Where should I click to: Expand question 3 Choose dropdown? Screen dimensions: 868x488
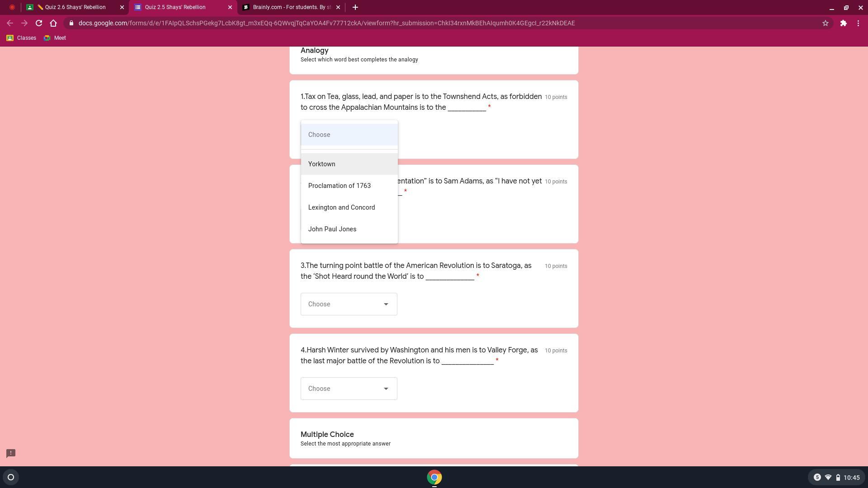(x=349, y=304)
